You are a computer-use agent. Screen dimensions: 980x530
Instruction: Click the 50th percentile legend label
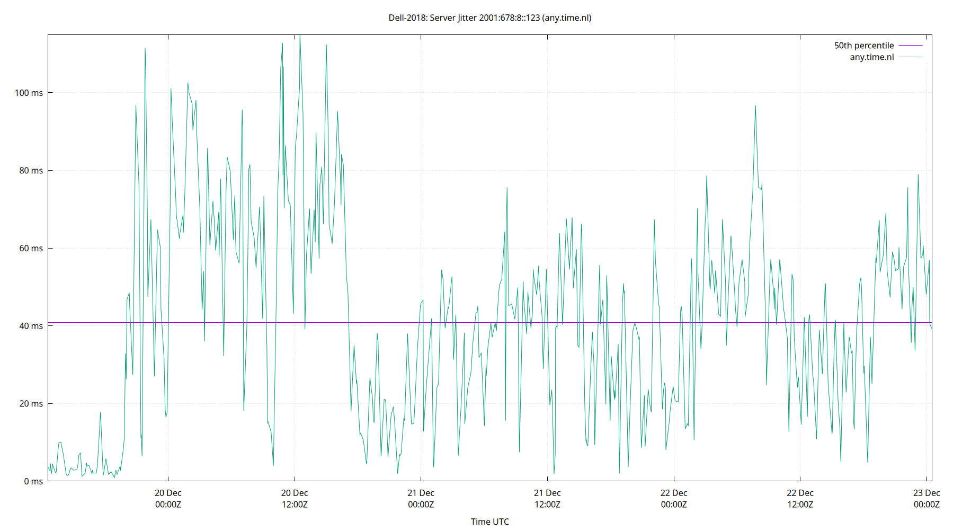pos(863,45)
